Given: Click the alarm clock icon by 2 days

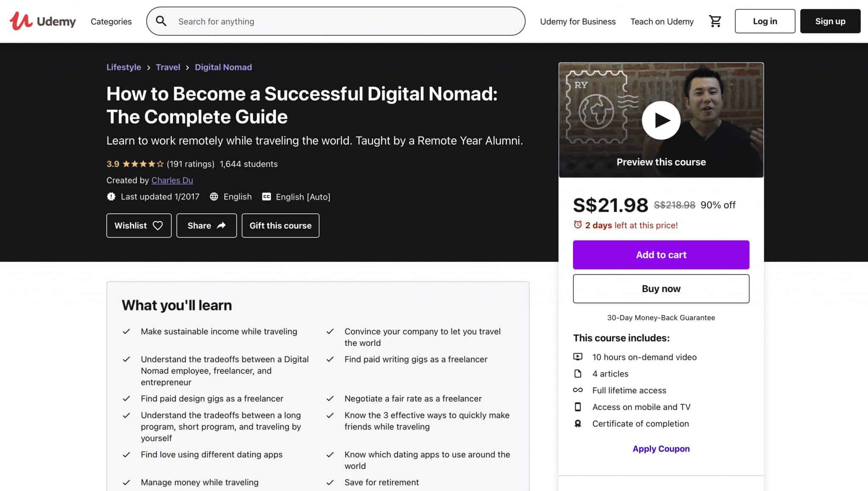Looking at the screenshot, I should click(x=578, y=225).
